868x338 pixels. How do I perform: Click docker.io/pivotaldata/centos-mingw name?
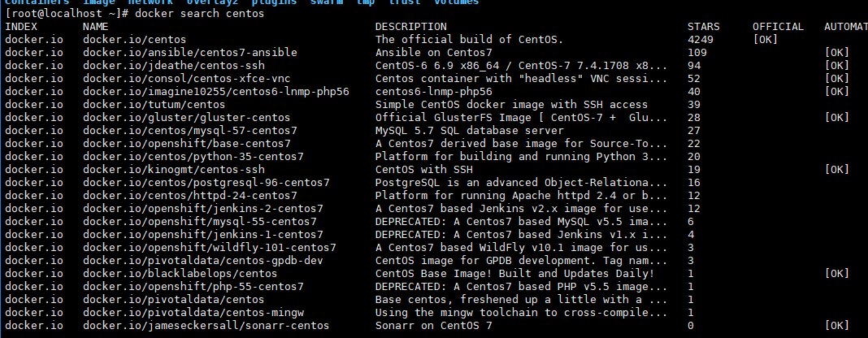(x=193, y=313)
